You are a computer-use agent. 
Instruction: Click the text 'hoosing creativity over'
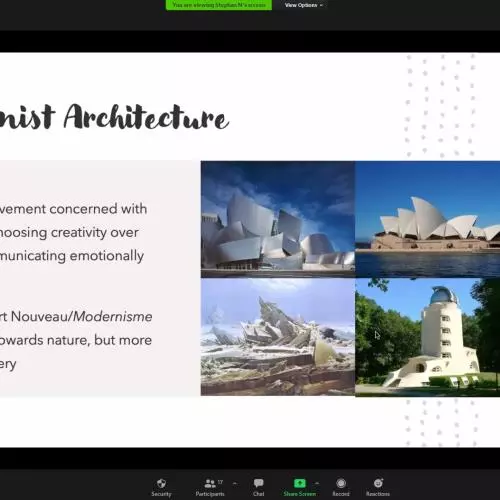point(69,232)
